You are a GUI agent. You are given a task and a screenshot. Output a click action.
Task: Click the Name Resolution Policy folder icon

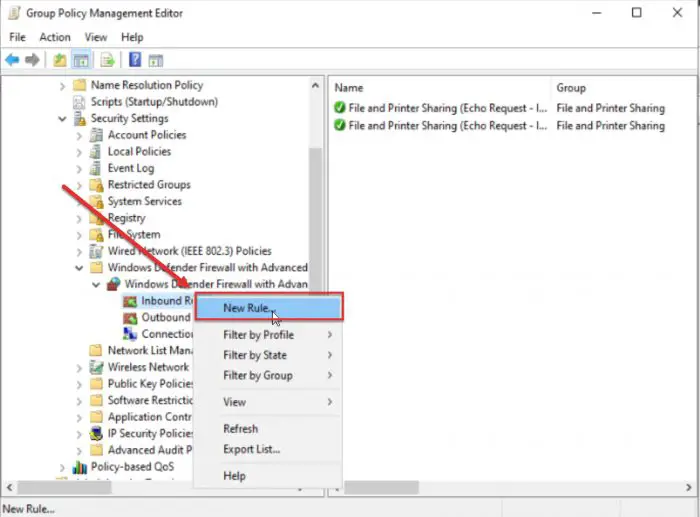click(79, 84)
